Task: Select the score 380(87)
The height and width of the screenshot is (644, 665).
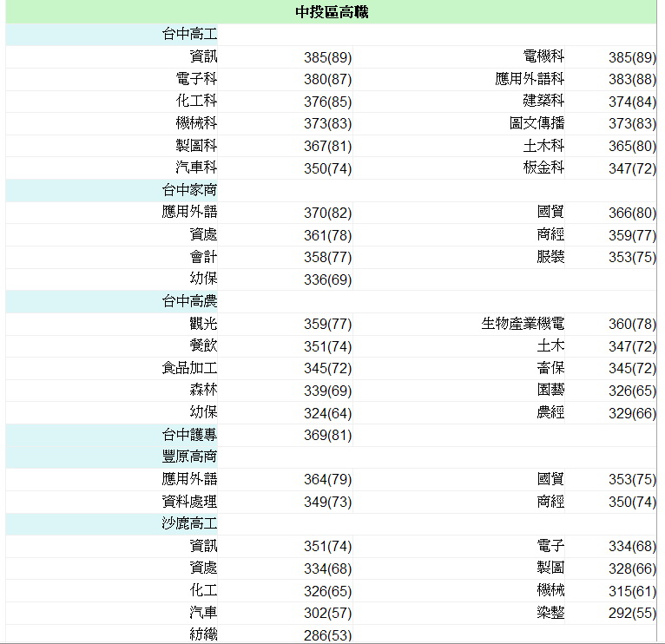Action: 328,79
